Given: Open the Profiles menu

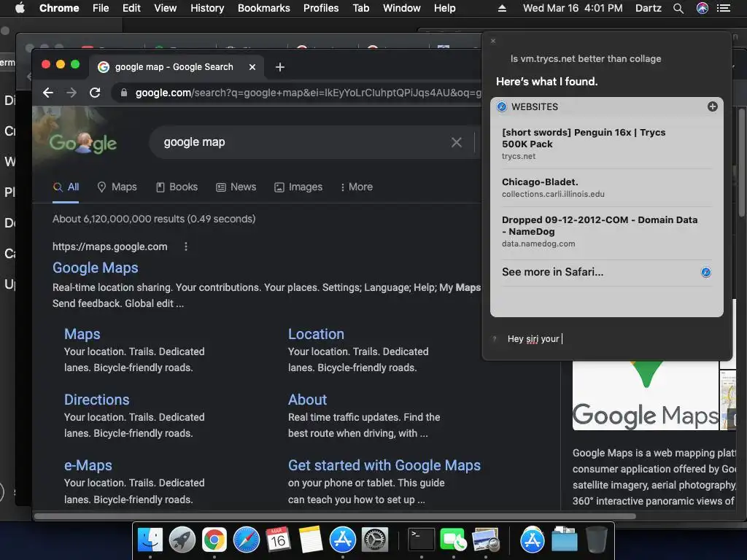Looking at the screenshot, I should 321,8.
